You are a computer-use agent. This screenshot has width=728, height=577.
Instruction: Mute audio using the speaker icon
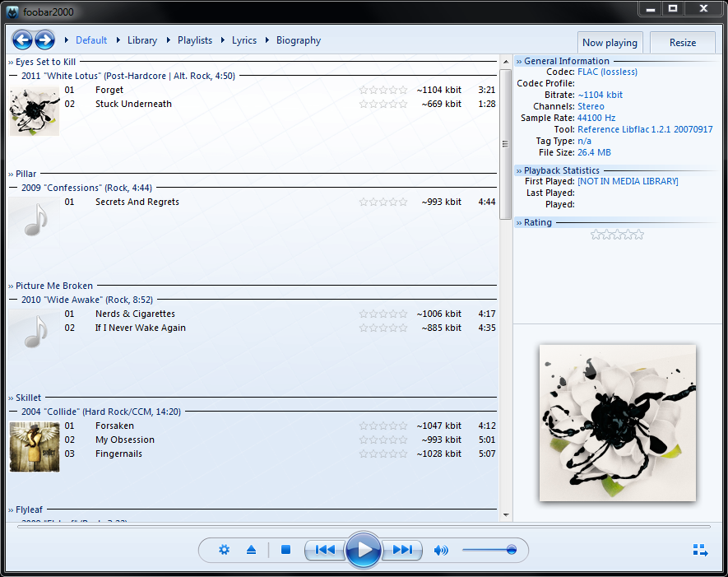[441, 550]
